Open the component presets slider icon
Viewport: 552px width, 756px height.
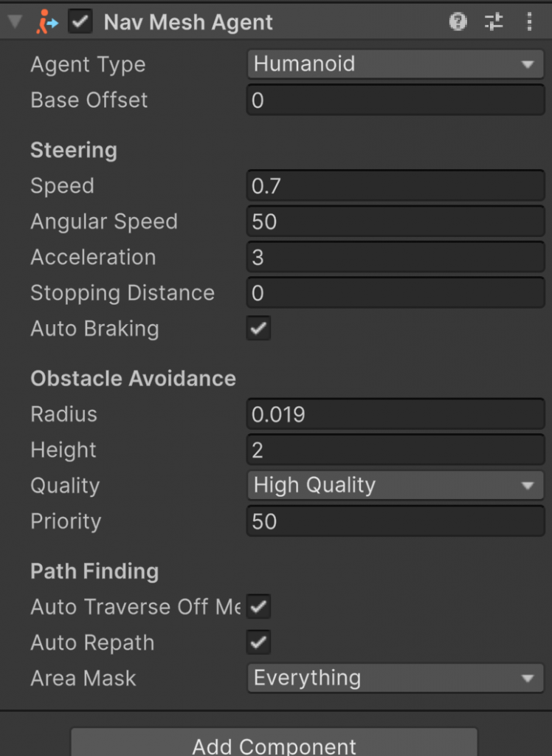tap(494, 22)
